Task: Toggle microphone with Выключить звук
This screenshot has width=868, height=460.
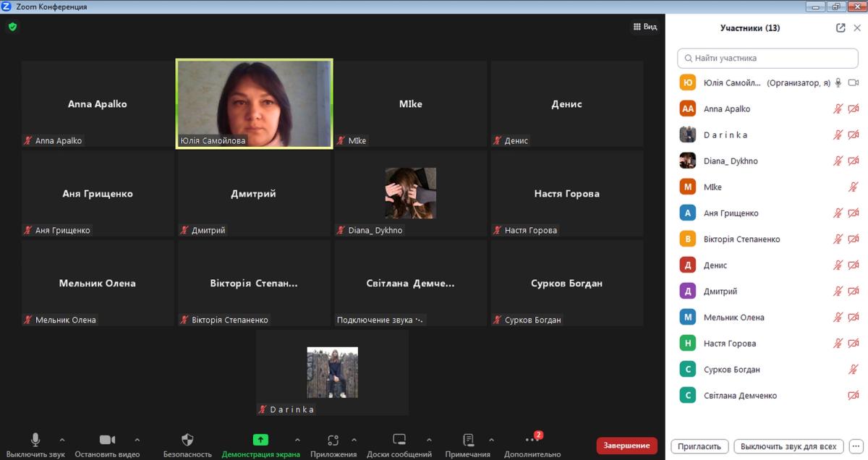Action: tap(35, 443)
